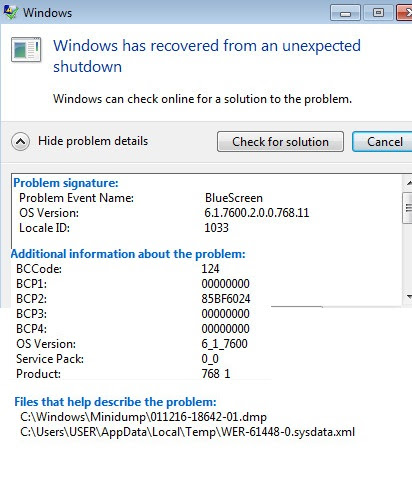Click the OS Version 6.1.7600.2.0.0.768.11 value
The image size is (412, 478).
click(x=257, y=213)
